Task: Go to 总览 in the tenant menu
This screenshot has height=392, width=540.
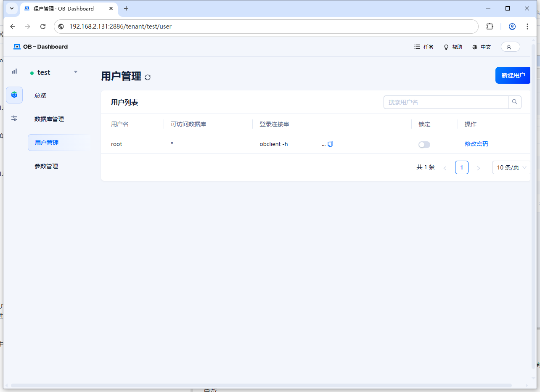Action: [40, 95]
